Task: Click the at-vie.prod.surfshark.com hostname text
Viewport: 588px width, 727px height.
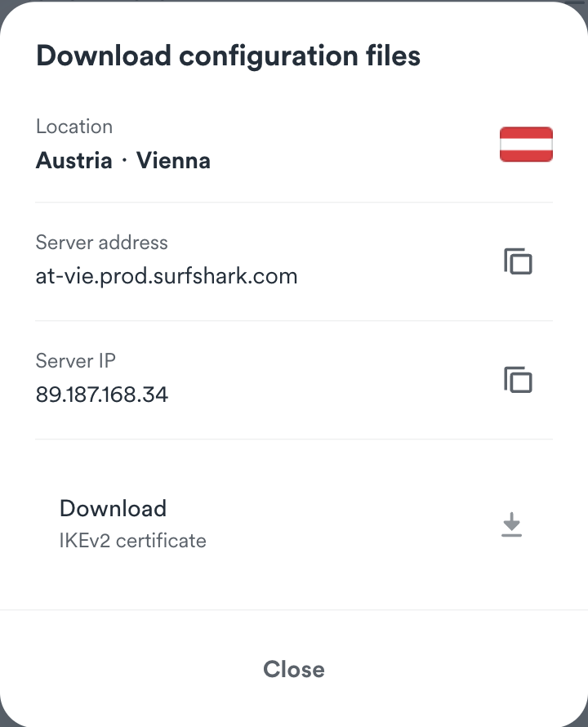Action: pos(167,276)
